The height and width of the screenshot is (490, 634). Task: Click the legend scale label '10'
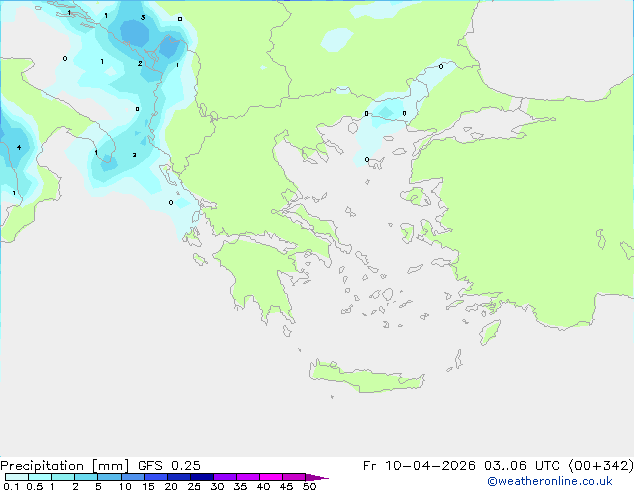tap(125, 486)
